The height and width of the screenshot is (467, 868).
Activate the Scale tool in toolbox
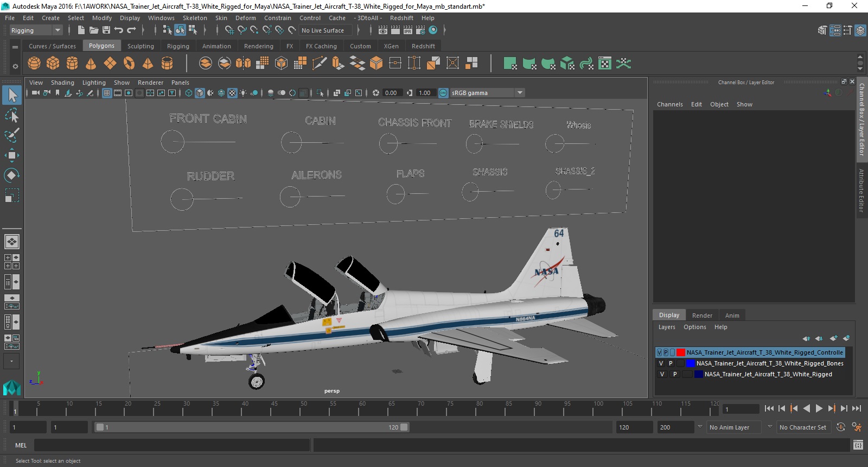(12, 195)
